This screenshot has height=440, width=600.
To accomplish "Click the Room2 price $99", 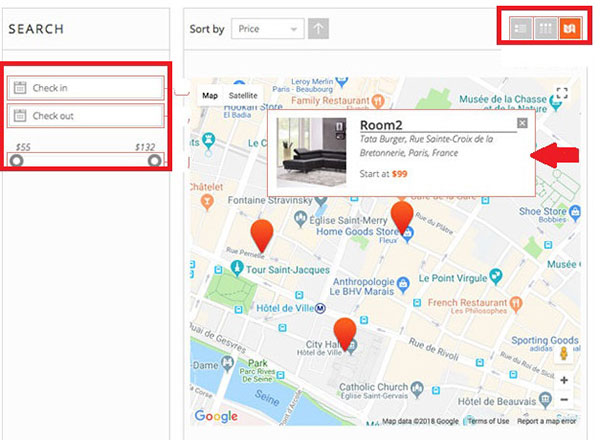I will [x=399, y=174].
